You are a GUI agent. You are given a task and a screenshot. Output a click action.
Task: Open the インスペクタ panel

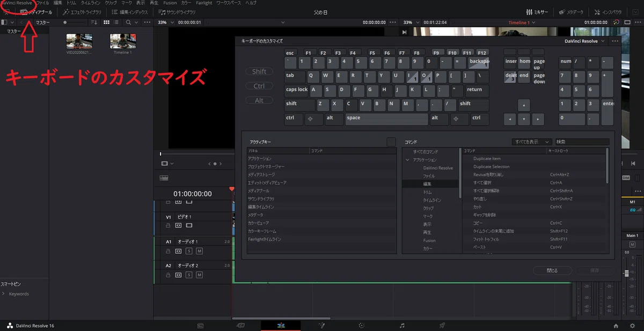[608, 12]
